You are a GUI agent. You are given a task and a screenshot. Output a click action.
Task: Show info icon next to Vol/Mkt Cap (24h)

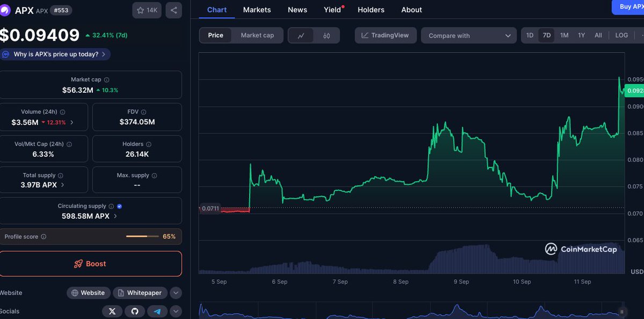69,144
